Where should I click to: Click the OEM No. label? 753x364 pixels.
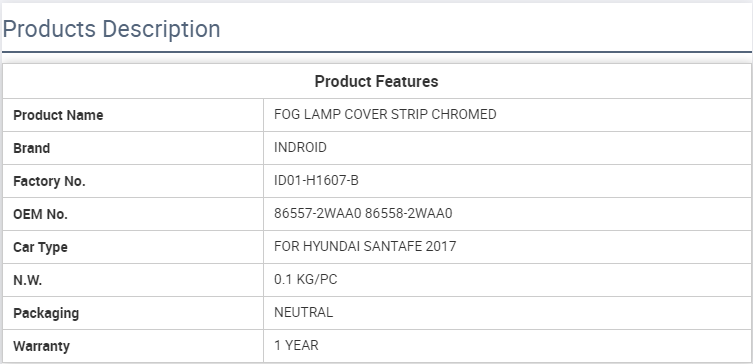click(40, 214)
